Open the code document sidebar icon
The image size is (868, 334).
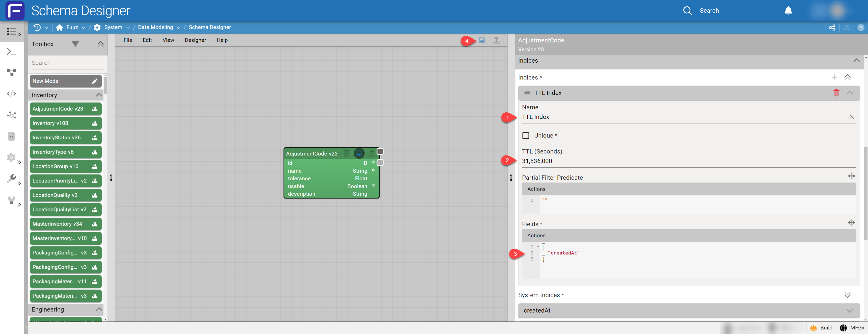click(11, 136)
